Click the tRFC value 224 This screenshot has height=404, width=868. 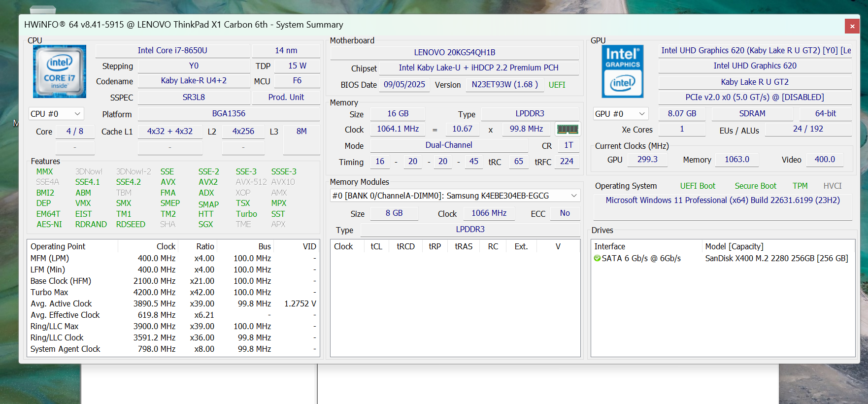coord(567,161)
